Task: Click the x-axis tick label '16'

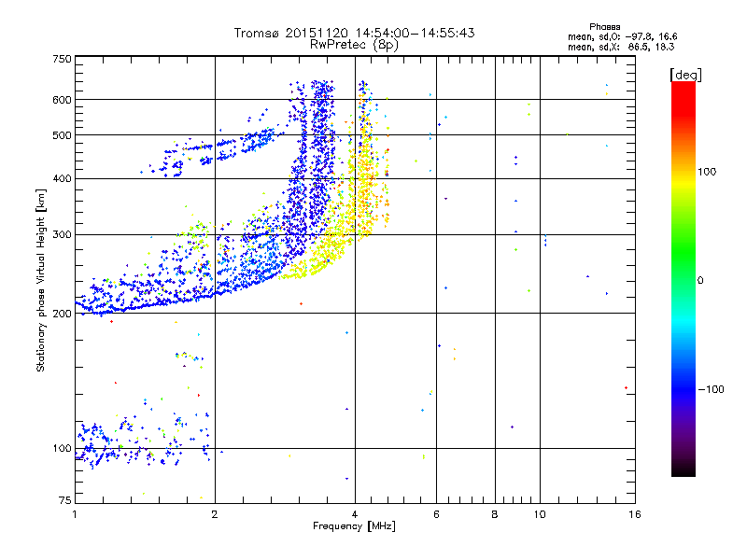Action: (x=635, y=514)
